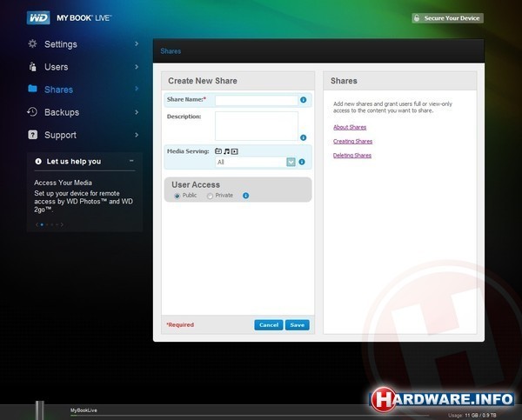Click into the Share Name field

point(256,100)
